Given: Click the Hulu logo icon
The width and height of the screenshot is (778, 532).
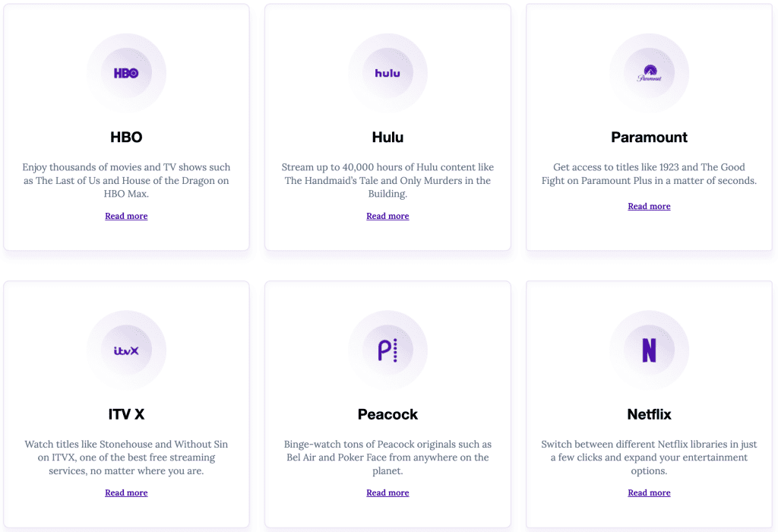Looking at the screenshot, I should click(387, 72).
